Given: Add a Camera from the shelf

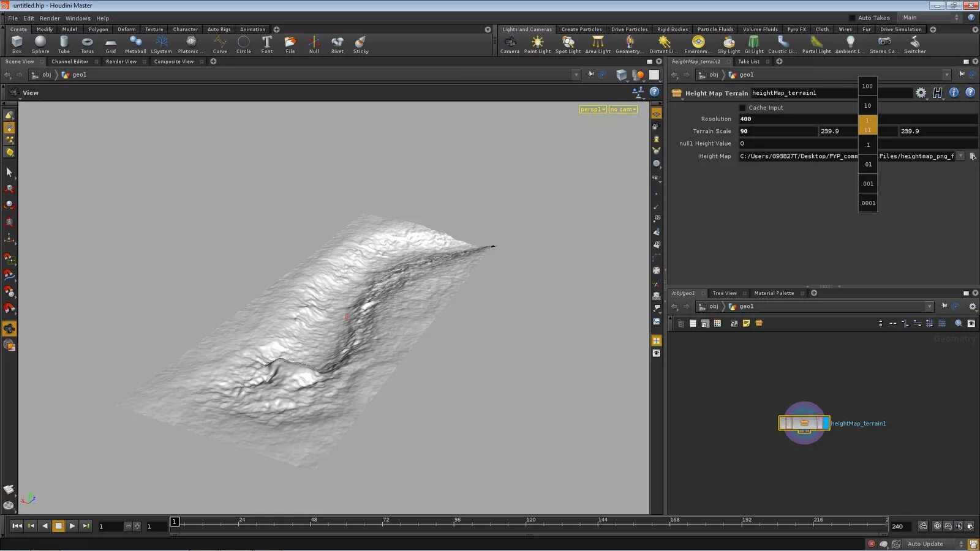Looking at the screenshot, I should pyautogui.click(x=510, y=44).
